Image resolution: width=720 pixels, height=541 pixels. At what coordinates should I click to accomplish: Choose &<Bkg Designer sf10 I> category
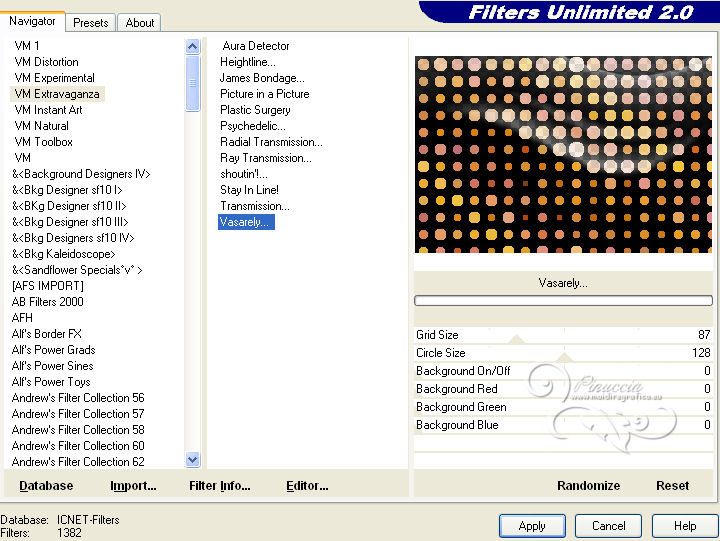(67, 190)
